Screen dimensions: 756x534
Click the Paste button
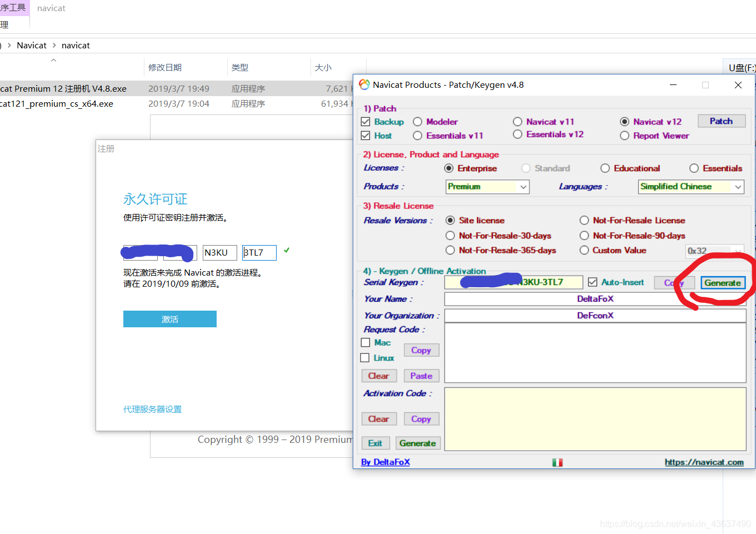pos(422,376)
